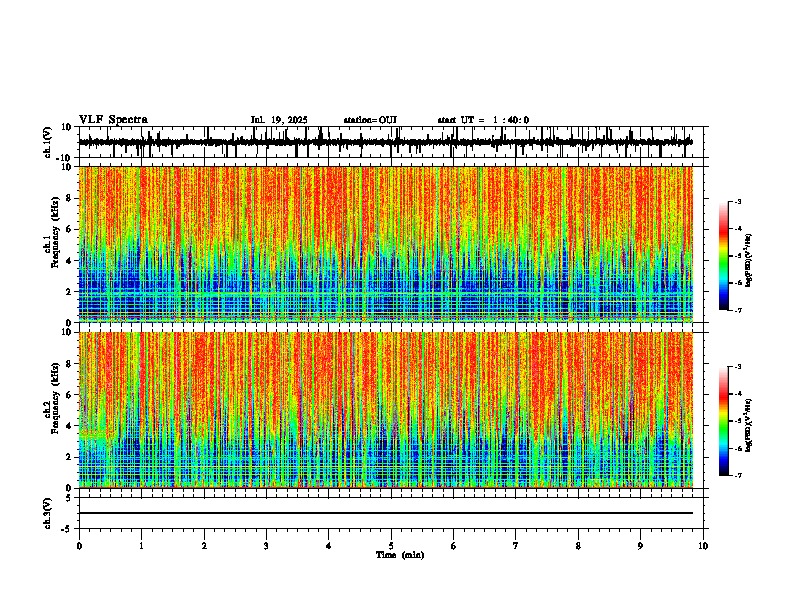Select the date label 'Jul 19, 2025'
792x612 pixels.
pyautogui.click(x=279, y=120)
